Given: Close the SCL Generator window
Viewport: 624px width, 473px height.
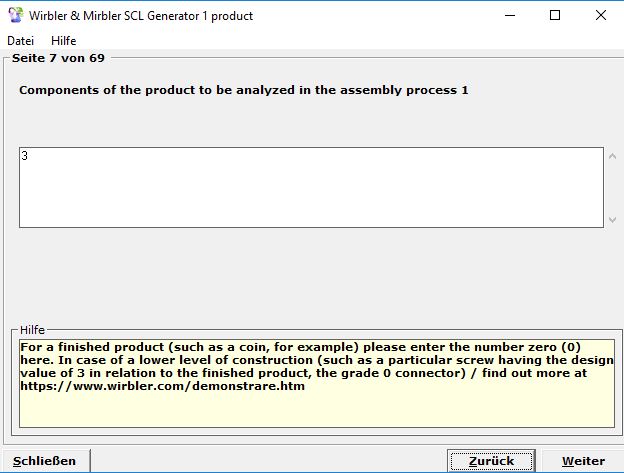Looking at the screenshot, I should [x=600, y=15].
